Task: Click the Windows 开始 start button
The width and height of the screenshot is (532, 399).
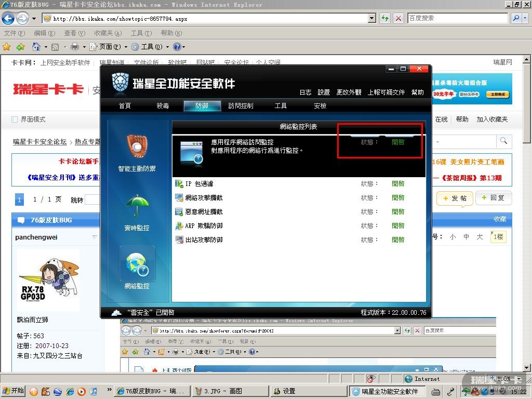Action: tap(13, 391)
